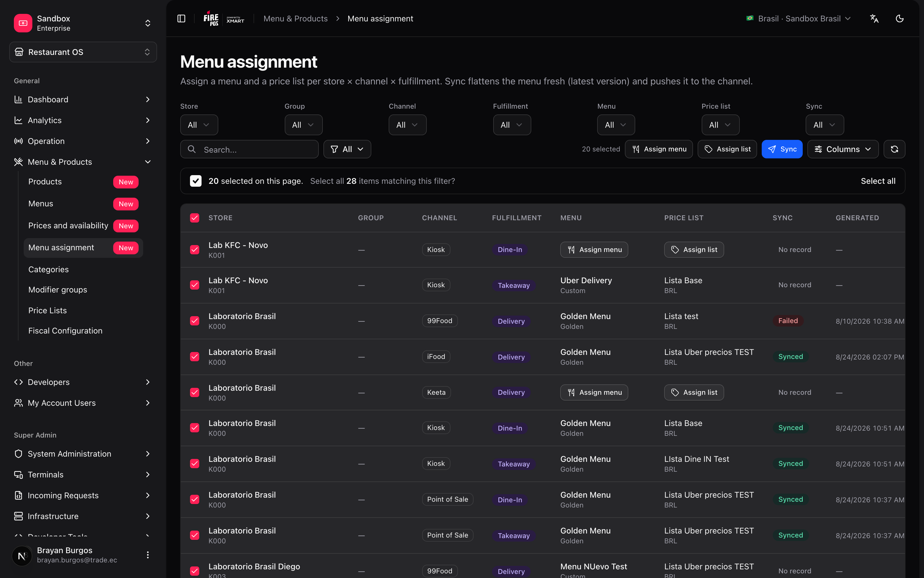Assign menu to the Keeta row
Image resolution: width=924 pixels, height=578 pixels.
[594, 392]
